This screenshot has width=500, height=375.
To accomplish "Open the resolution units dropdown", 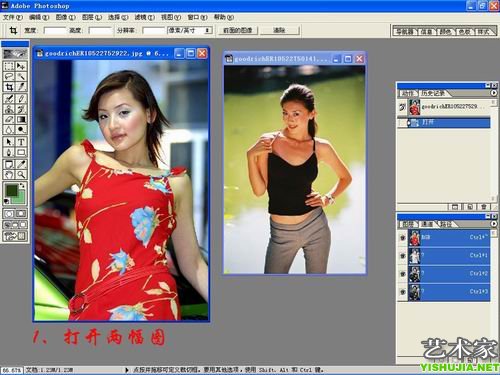I will click(207, 30).
